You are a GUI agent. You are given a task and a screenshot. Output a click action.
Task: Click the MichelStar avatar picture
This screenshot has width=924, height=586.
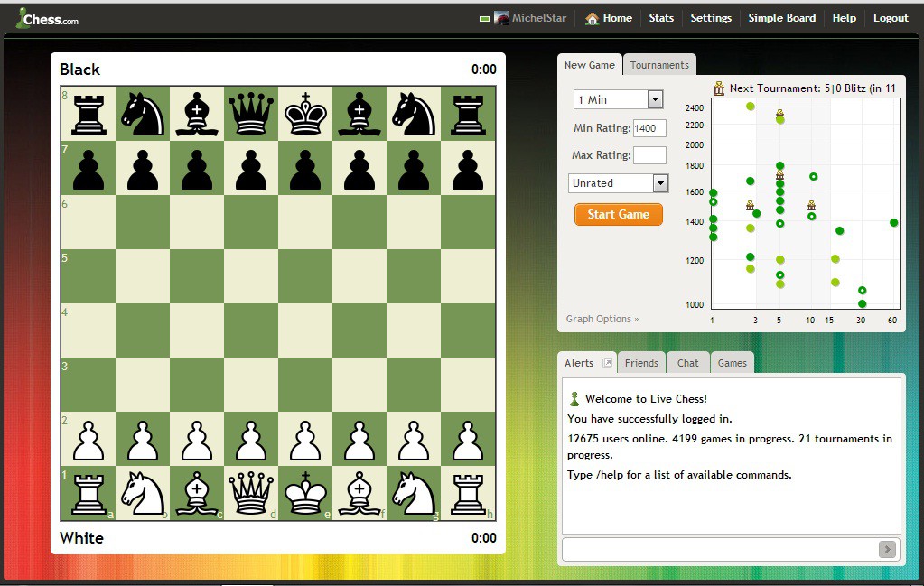pos(501,18)
